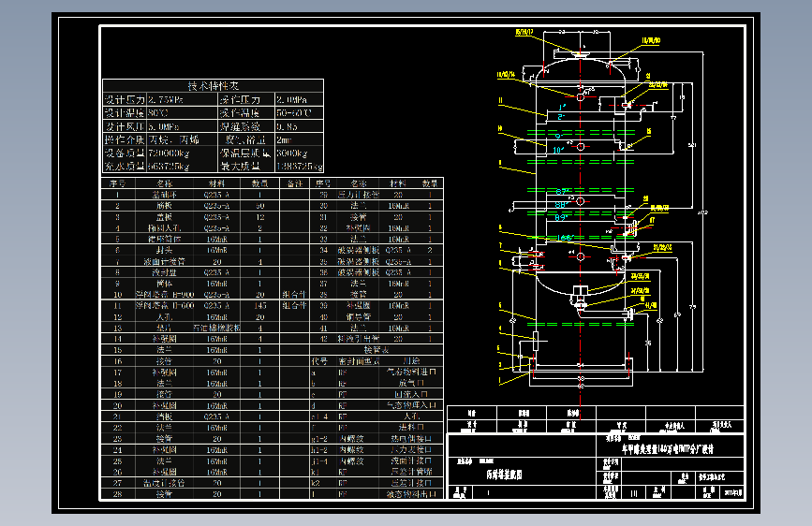Select the quantity value 145 in parts list
812x526 pixels.
[260, 305]
